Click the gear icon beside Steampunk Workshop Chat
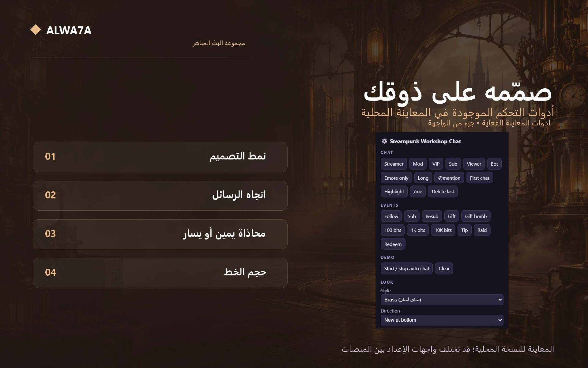 [384, 141]
